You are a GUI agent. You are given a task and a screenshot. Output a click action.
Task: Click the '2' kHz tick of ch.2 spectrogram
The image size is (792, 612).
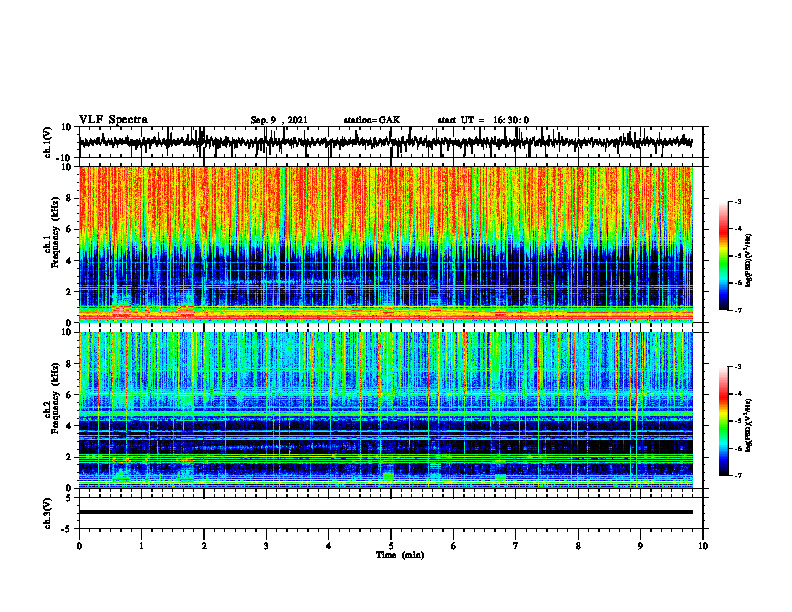pyautogui.click(x=71, y=457)
